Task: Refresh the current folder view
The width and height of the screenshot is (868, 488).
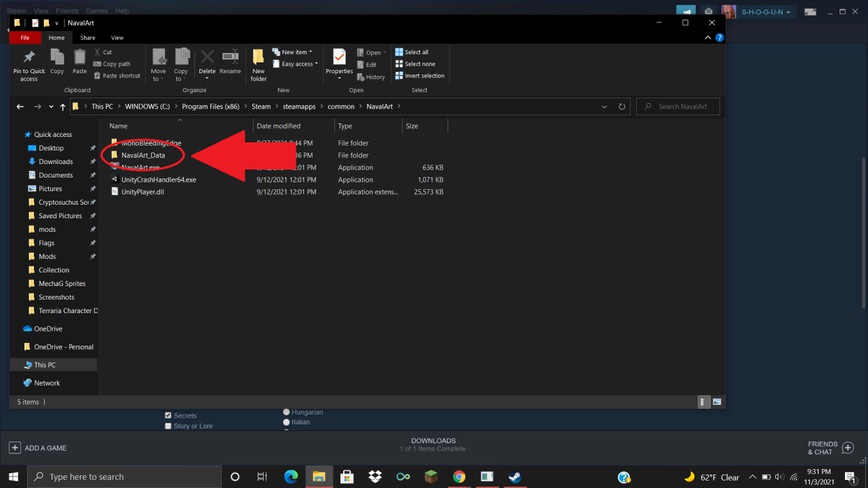Action: click(622, 106)
